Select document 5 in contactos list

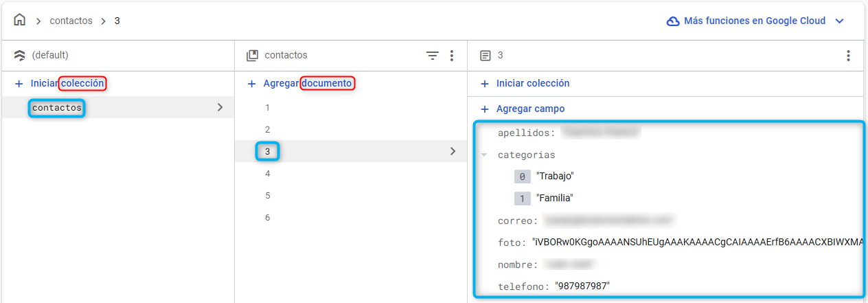[267, 196]
